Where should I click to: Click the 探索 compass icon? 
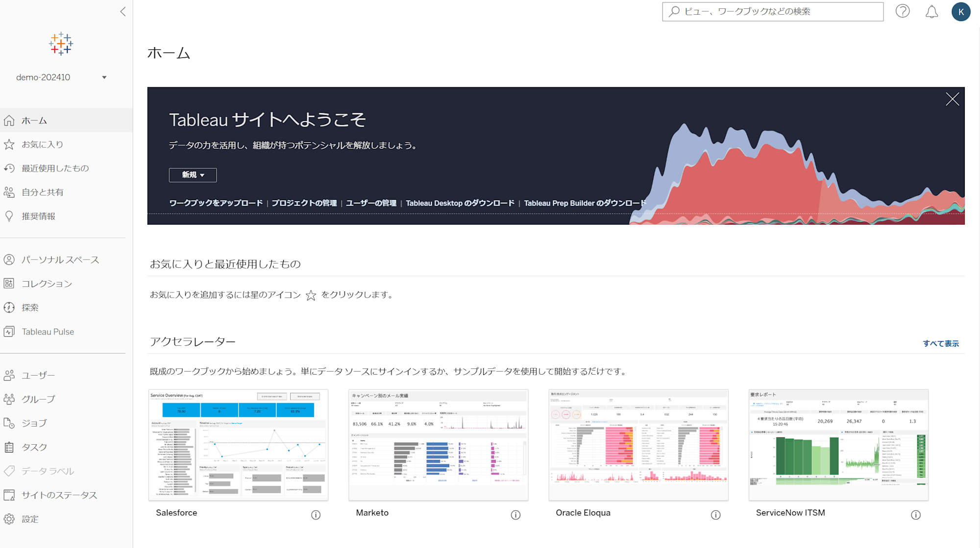pyautogui.click(x=9, y=308)
